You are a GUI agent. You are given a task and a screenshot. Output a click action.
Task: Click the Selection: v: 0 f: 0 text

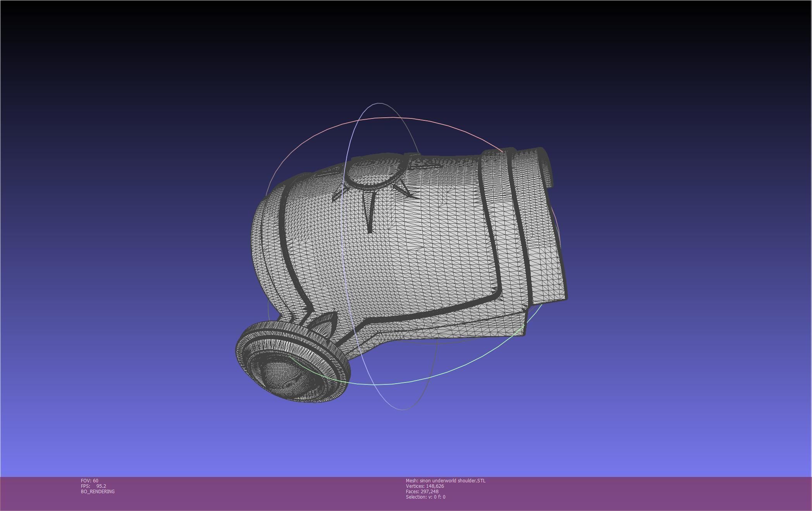pyautogui.click(x=425, y=497)
